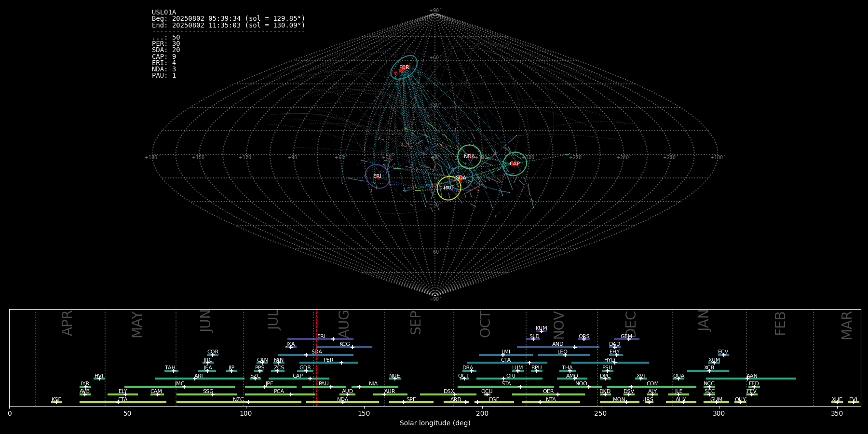Select the LMI shower bar in the timeline
Viewport: 868px width, 434px height.
pos(506,355)
